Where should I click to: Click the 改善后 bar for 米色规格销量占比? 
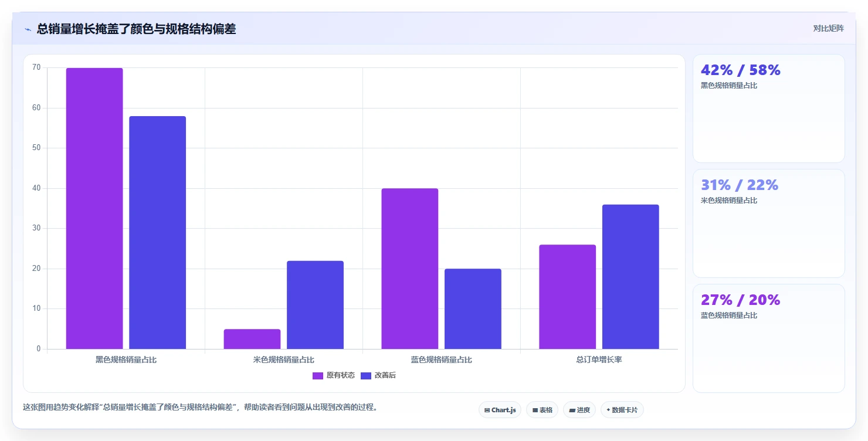pyautogui.click(x=315, y=305)
